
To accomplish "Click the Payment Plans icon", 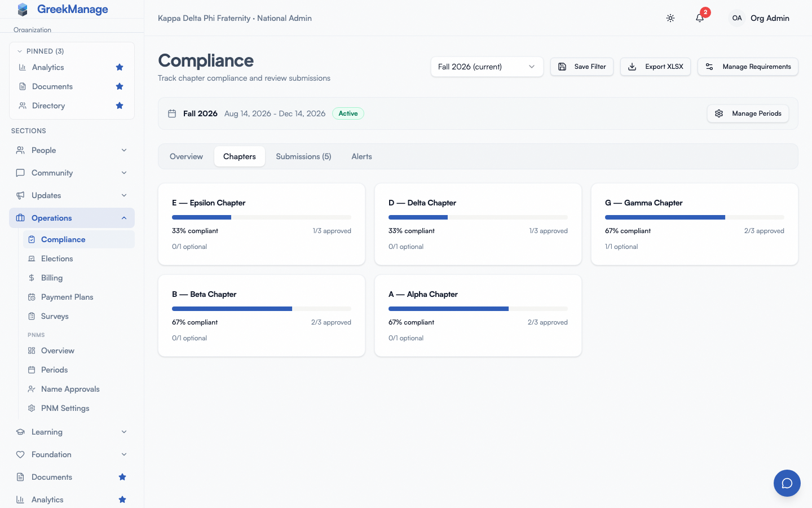I will click(32, 297).
